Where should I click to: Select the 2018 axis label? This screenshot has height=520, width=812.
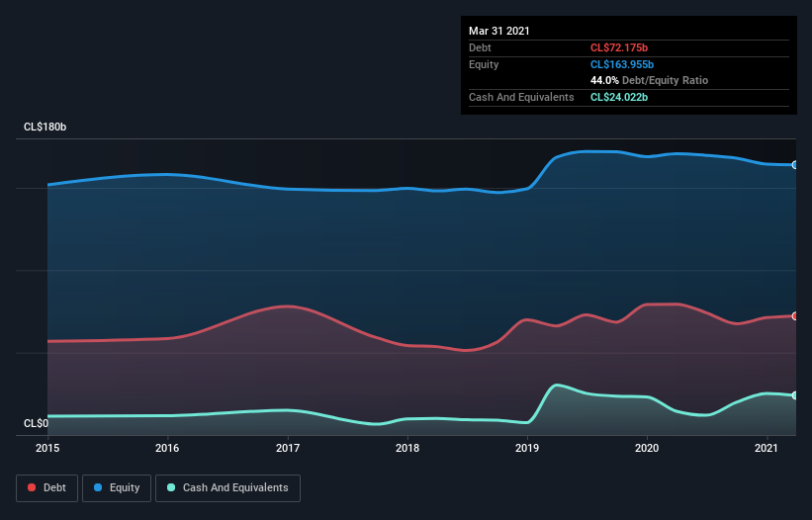[x=407, y=448]
